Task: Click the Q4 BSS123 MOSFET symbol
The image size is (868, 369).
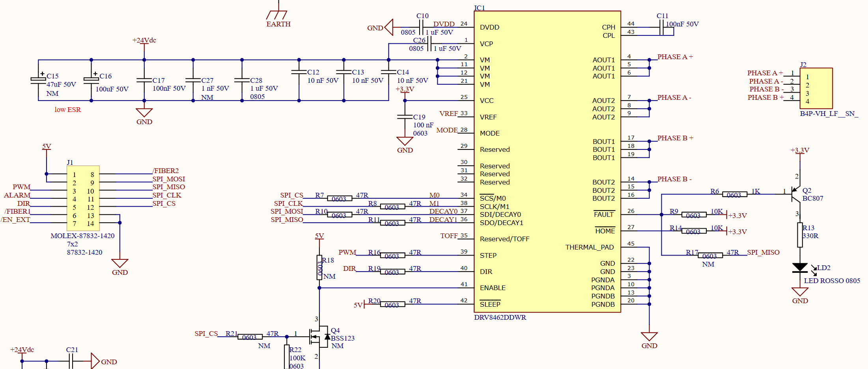Action: point(320,337)
